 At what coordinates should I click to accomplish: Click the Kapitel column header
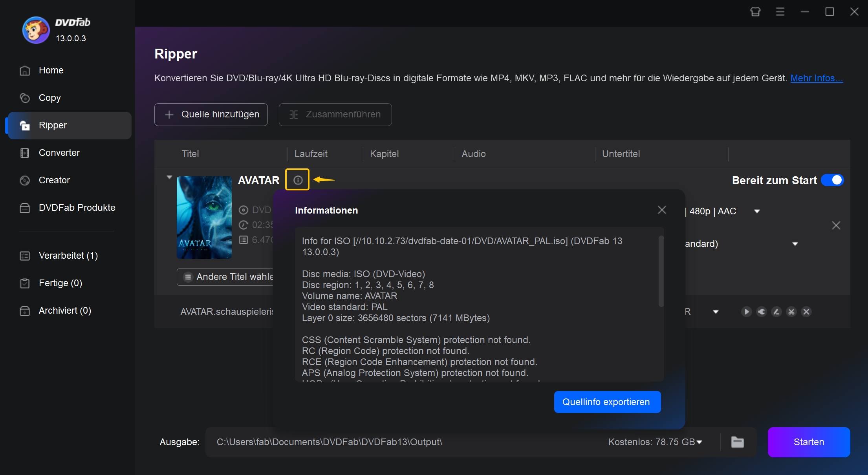(x=384, y=154)
